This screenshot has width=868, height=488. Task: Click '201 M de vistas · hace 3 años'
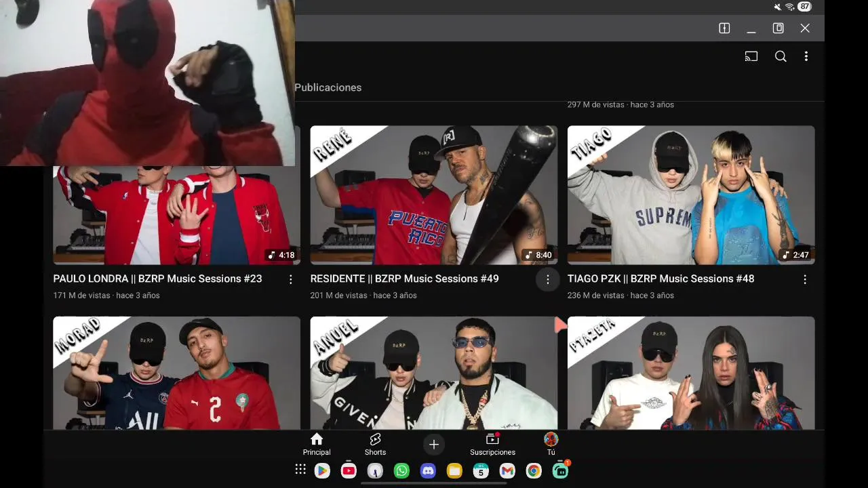[363, 296]
